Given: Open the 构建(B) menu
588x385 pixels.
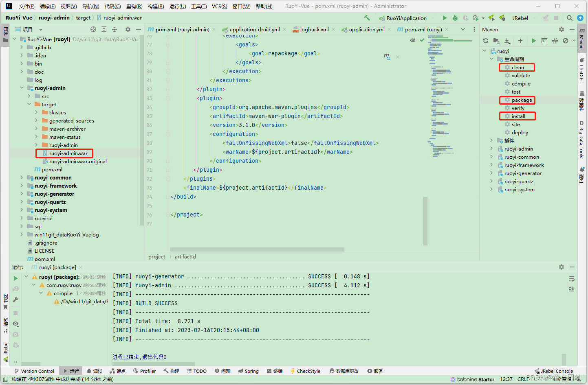Looking at the screenshot, I should coord(156,6).
